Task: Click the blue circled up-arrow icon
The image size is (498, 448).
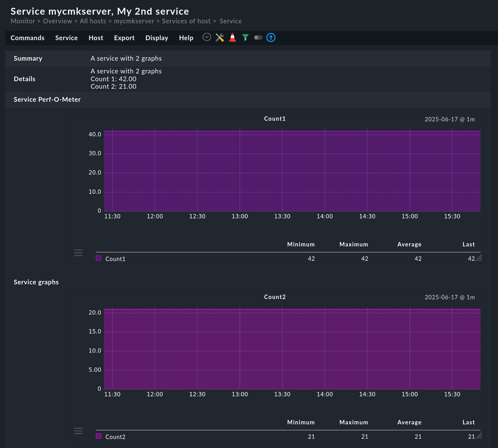Action: (271, 38)
